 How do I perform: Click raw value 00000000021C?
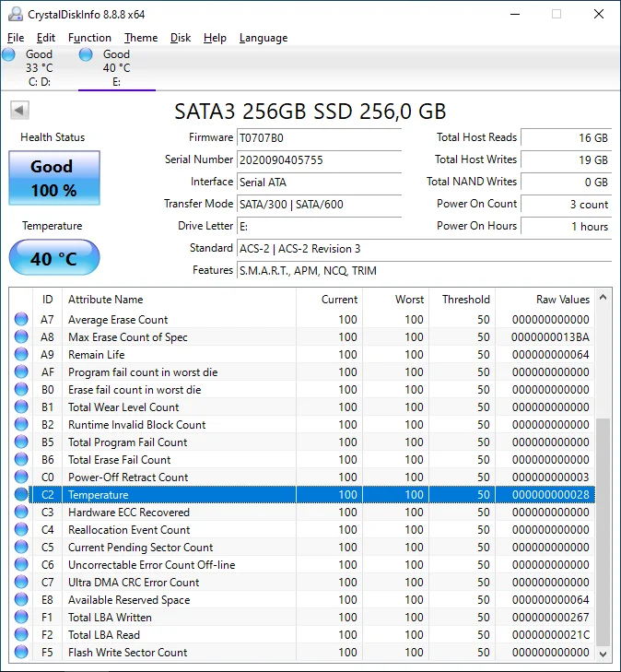point(550,635)
